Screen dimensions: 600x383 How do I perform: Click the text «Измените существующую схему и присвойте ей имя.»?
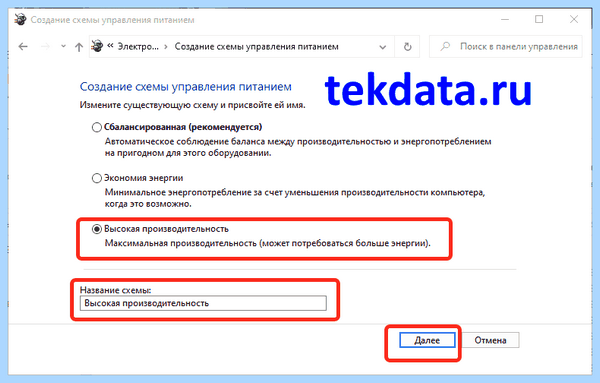coord(192,105)
